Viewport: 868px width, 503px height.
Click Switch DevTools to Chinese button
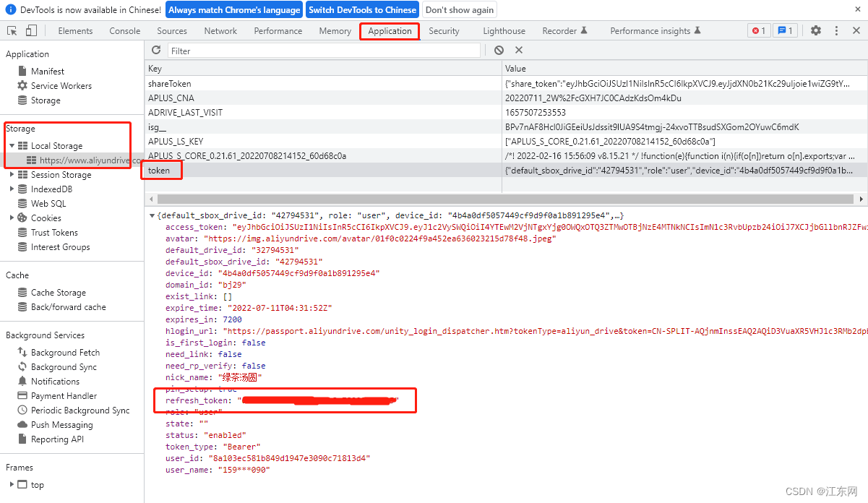(x=362, y=10)
